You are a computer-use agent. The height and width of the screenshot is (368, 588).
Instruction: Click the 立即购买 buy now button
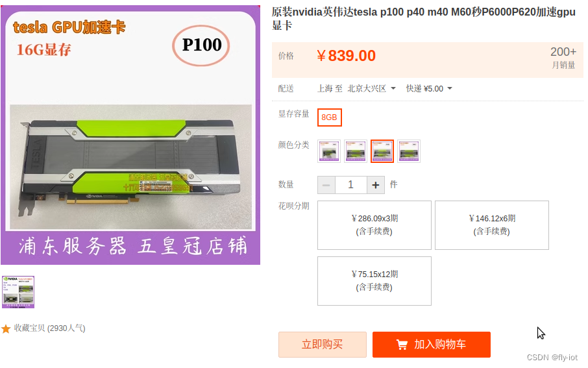click(323, 345)
